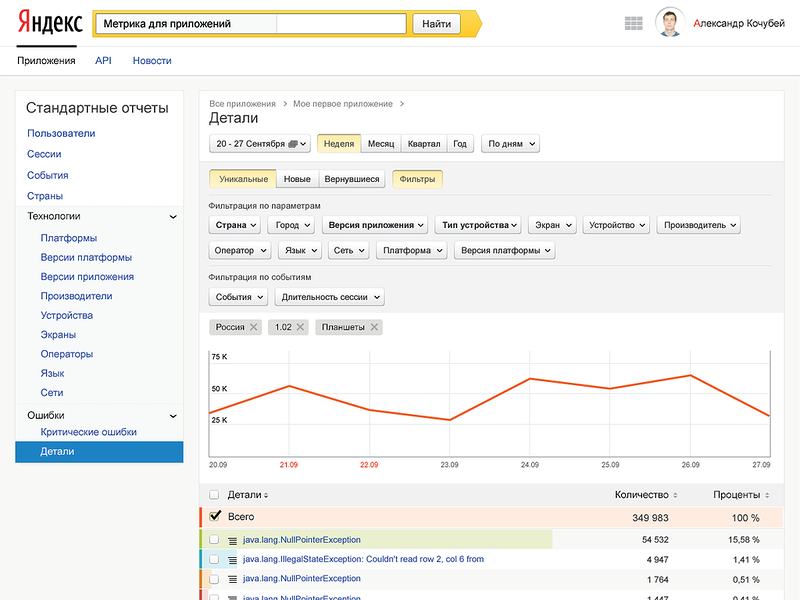Collapse the Технологии sidebar section
Image resolution: width=800 pixels, height=600 pixels.
coord(174,216)
